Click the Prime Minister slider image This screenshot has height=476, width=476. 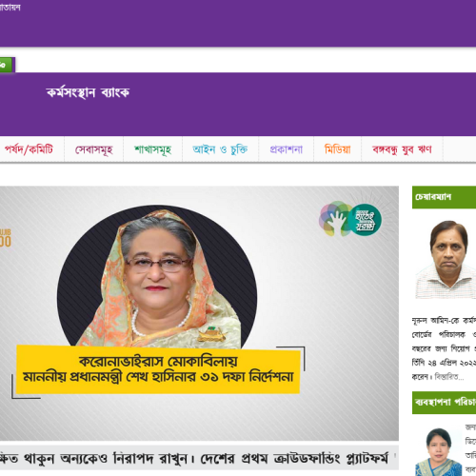click(x=199, y=313)
